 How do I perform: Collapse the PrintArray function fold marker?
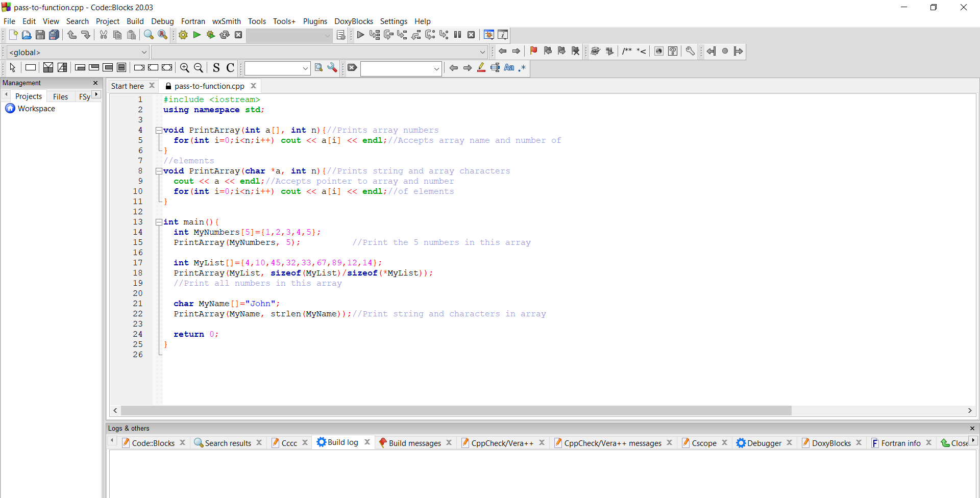click(159, 130)
